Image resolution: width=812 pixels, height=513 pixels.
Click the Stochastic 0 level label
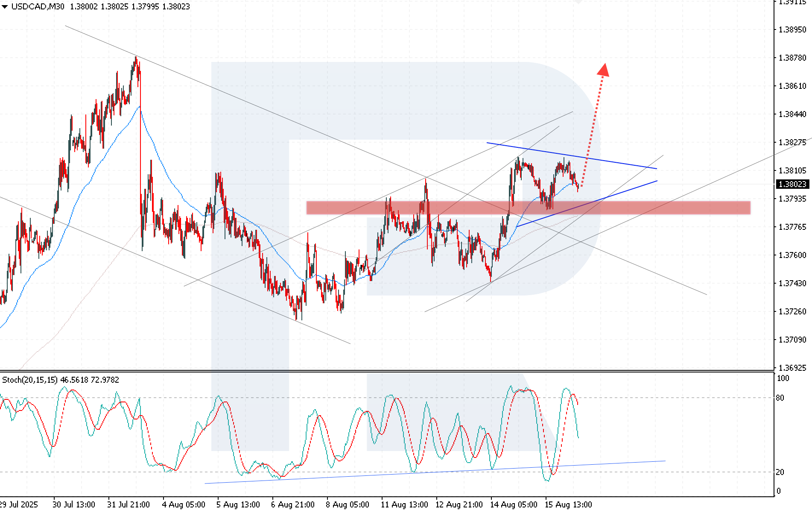point(778,491)
